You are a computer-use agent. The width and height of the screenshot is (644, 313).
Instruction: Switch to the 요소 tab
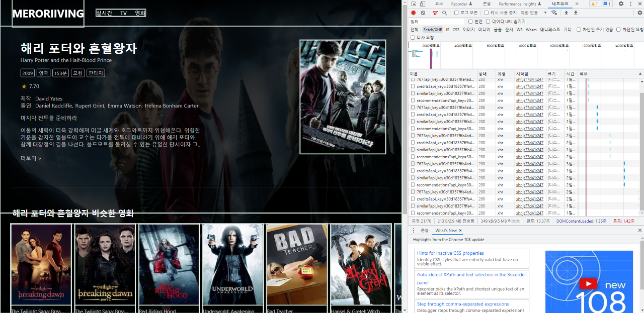pyautogui.click(x=439, y=4)
